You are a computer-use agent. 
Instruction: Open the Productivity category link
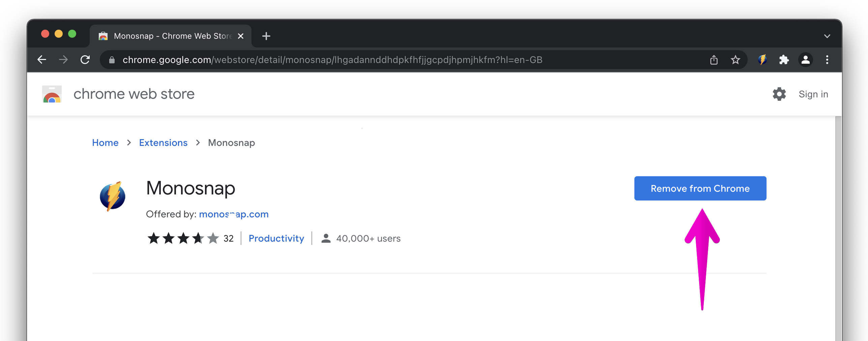click(276, 238)
